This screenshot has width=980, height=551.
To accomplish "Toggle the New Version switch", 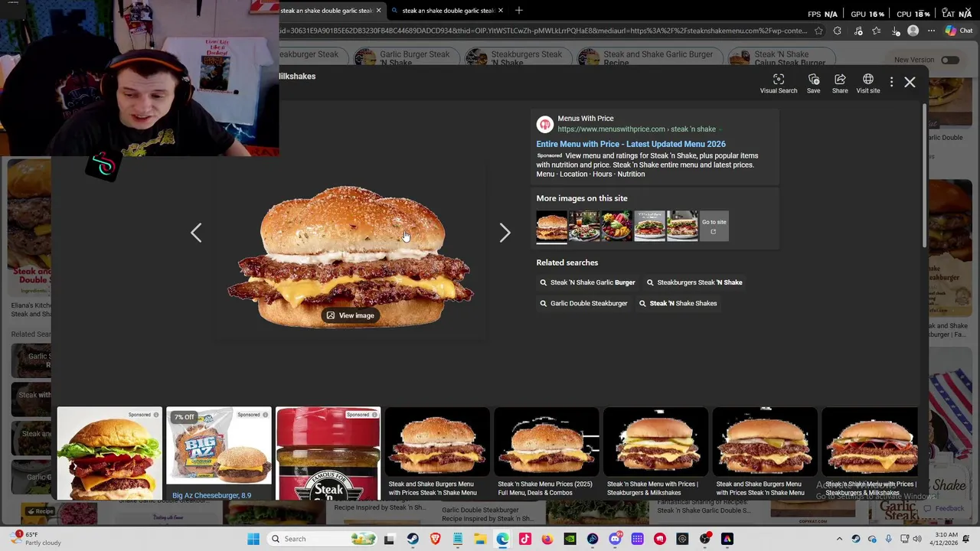I will [950, 60].
